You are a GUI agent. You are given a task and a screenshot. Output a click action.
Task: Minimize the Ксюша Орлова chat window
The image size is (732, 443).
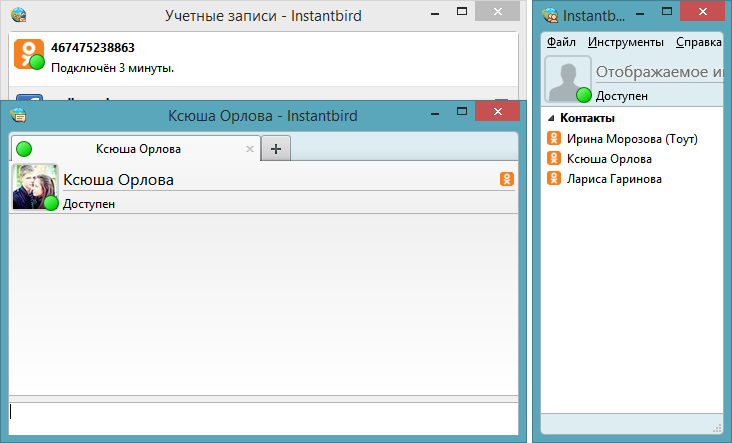[x=435, y=114]
